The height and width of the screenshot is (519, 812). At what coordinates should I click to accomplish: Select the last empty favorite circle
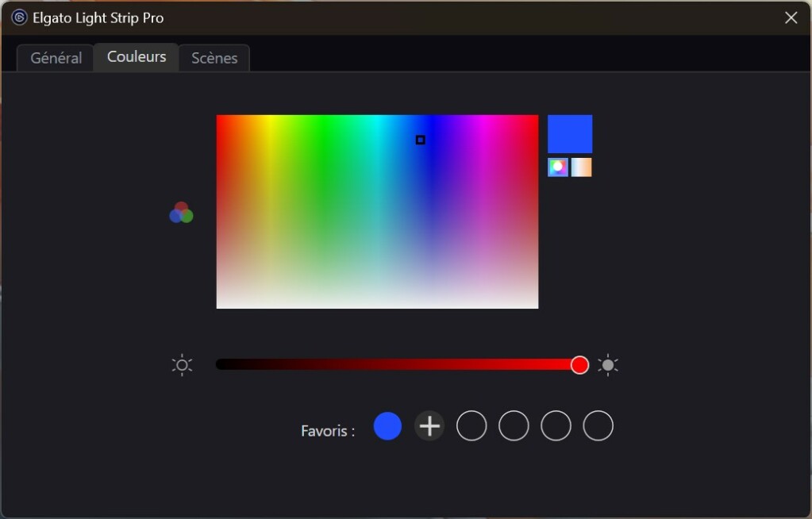tap(598, 425)
